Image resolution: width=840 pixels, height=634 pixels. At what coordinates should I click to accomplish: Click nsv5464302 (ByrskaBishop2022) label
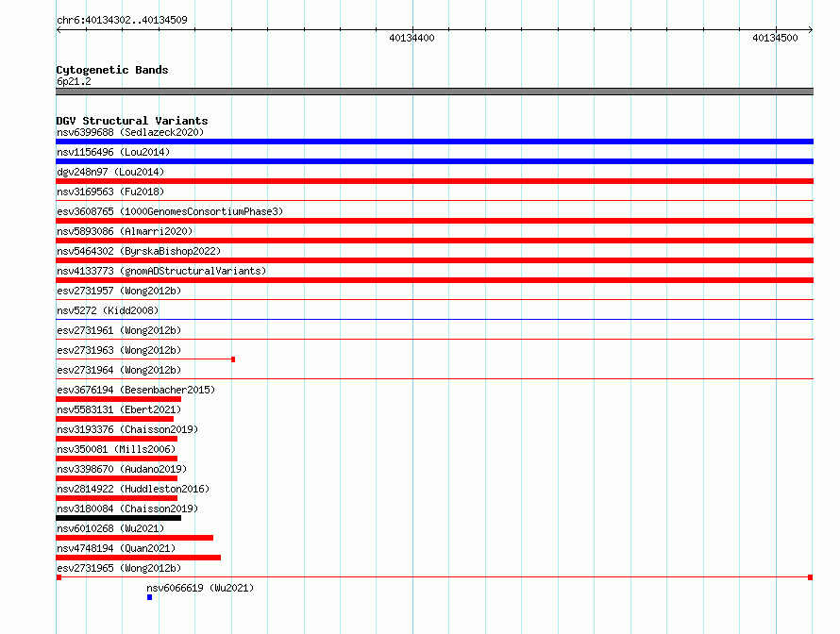(x=139, y=251)
